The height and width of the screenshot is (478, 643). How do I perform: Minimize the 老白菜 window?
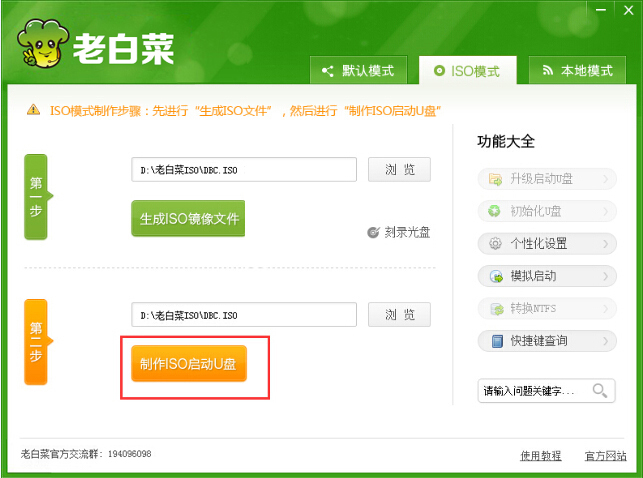[601, 10]
